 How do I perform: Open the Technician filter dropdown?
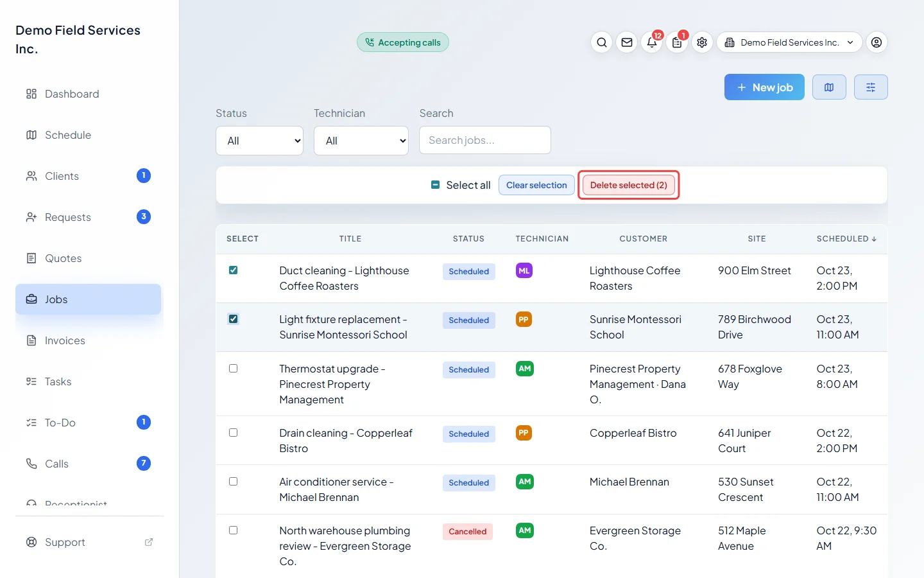(x=361, y=141)
